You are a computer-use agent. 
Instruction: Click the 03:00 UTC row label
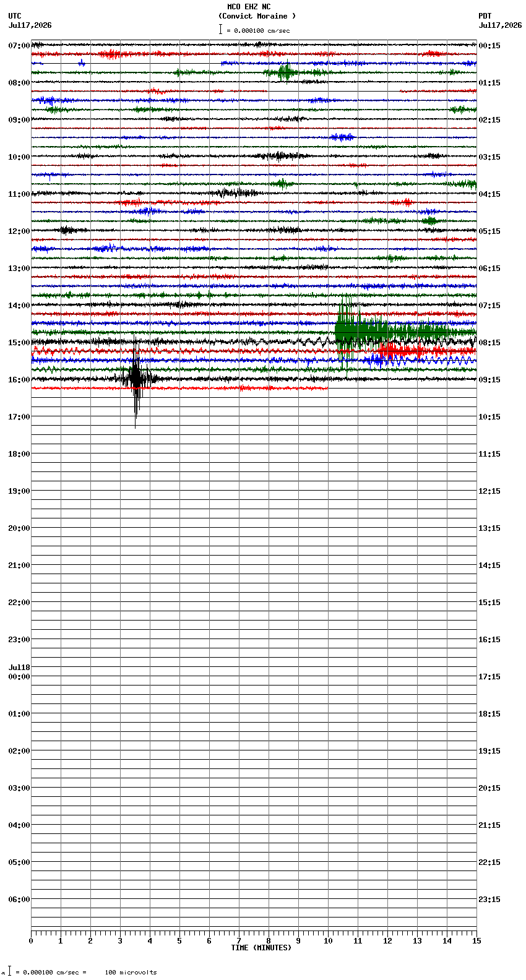(x=19, y=788)
